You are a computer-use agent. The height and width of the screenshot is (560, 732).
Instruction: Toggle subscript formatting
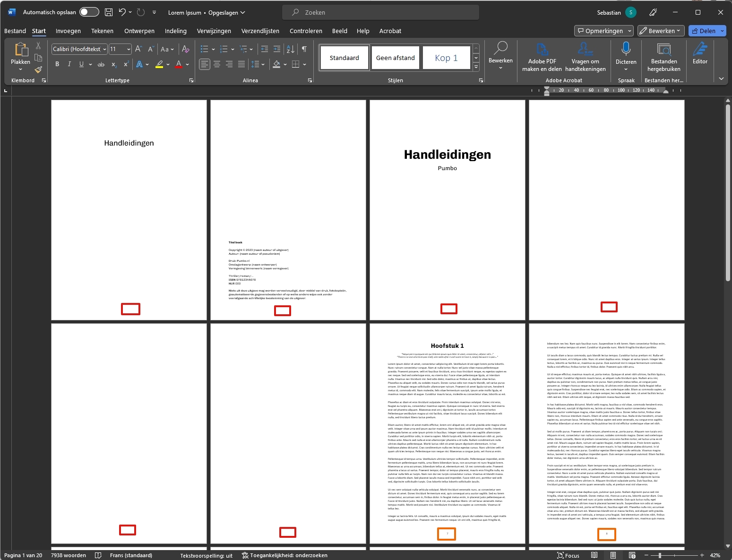click(114, 64)
